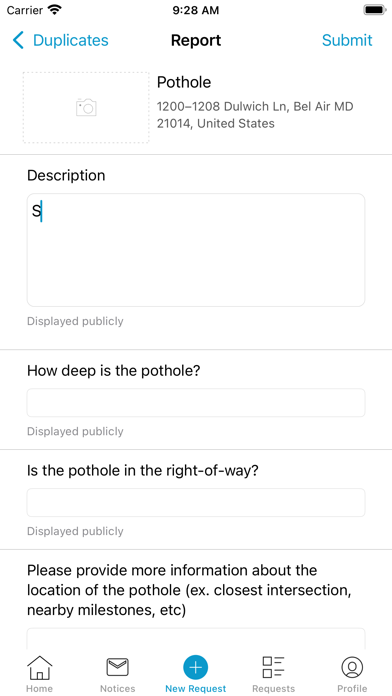Submit the pothole report
This screenshot has width=392, height=696.
(x=347, y=40)
